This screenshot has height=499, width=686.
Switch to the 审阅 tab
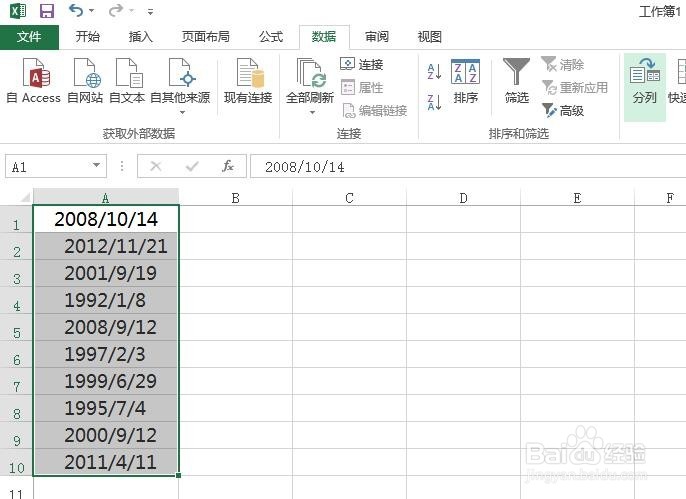tap(377, 37)
